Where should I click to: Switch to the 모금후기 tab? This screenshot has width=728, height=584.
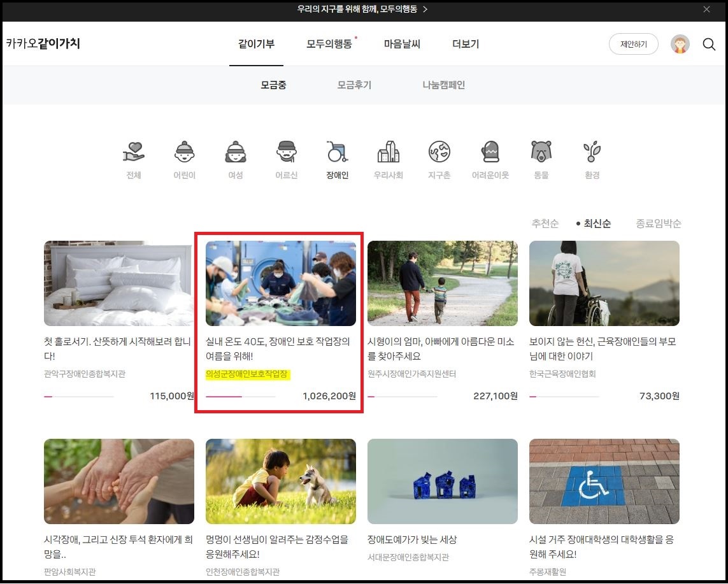click(354, 85)
